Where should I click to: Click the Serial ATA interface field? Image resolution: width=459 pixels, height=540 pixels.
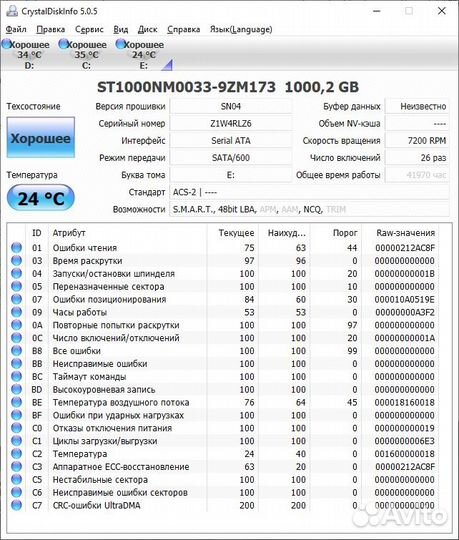(231, 141)
